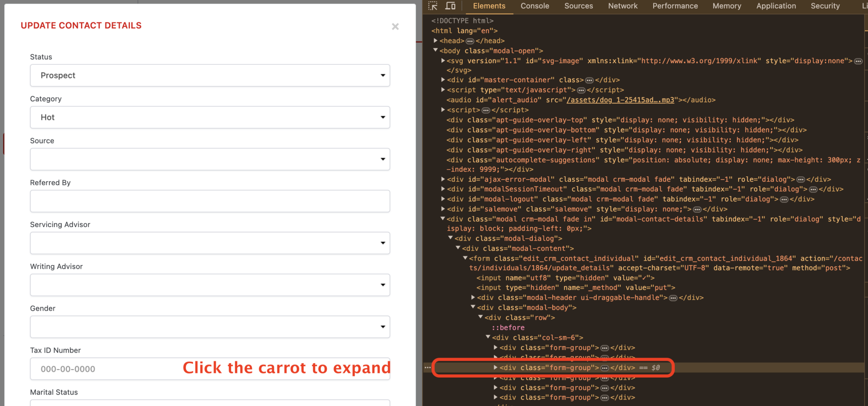Click the ellipsis in highlighted form-group div
868x406 pixels.
click(x=605, y=368)
